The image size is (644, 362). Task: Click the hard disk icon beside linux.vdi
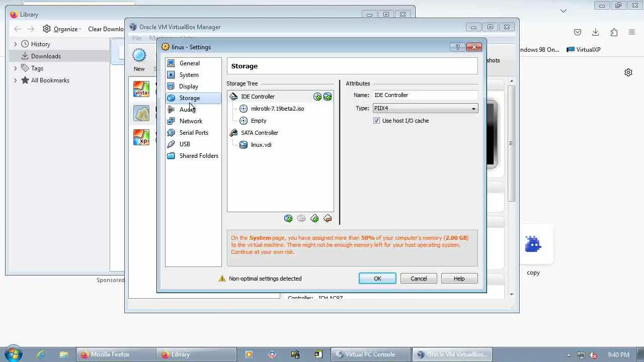[x=244, y=145]
